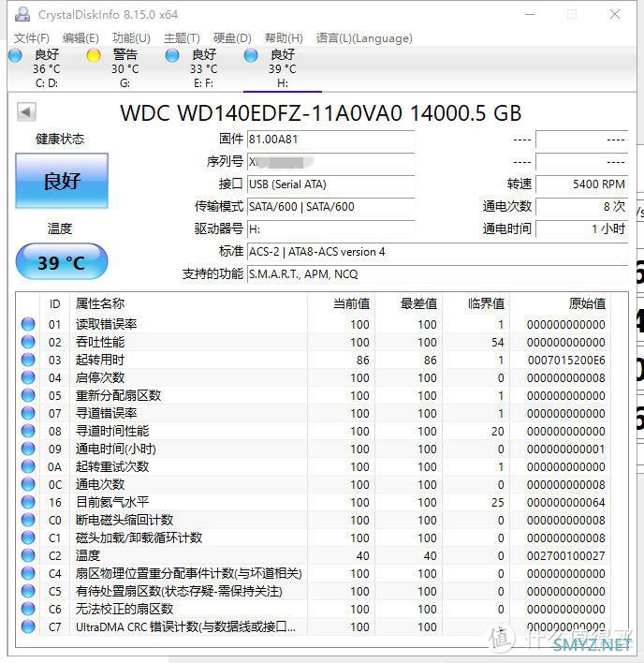Open the 硬盘(D) menu
644x663 pixels.
click(x=232, y=38)
